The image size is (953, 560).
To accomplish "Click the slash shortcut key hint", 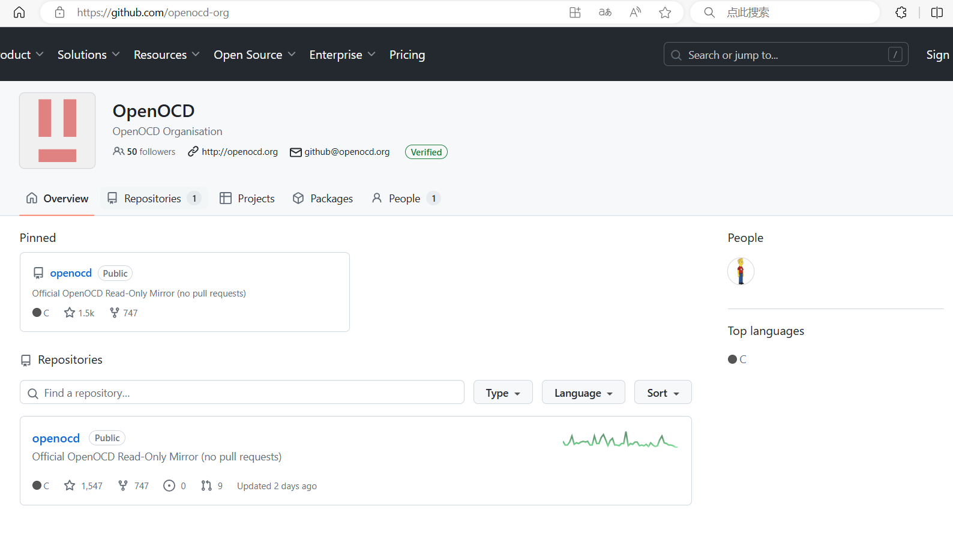I will click(x=895, y=55).
